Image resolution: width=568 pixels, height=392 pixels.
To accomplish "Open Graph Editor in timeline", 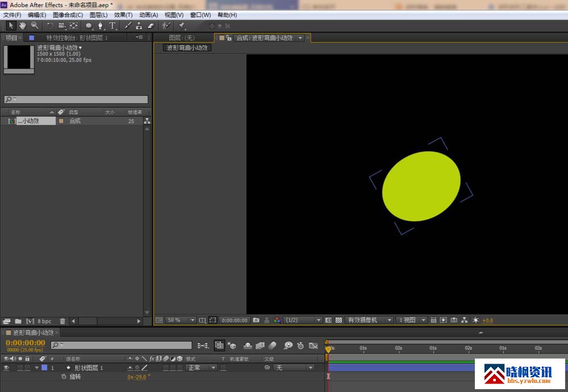I will (314, 345).
